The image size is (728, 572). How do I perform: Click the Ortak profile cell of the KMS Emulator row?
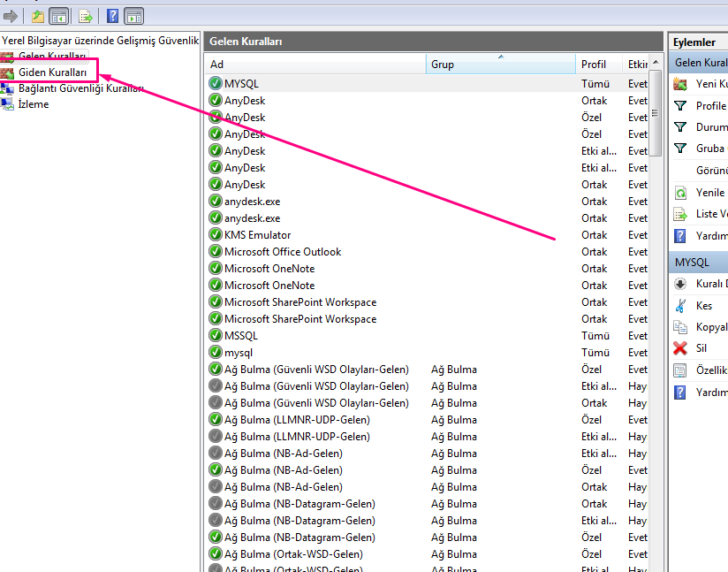(595, 234)
